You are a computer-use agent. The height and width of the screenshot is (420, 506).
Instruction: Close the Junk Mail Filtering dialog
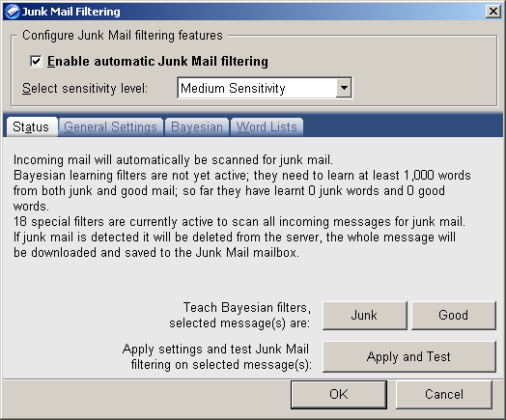493,12
